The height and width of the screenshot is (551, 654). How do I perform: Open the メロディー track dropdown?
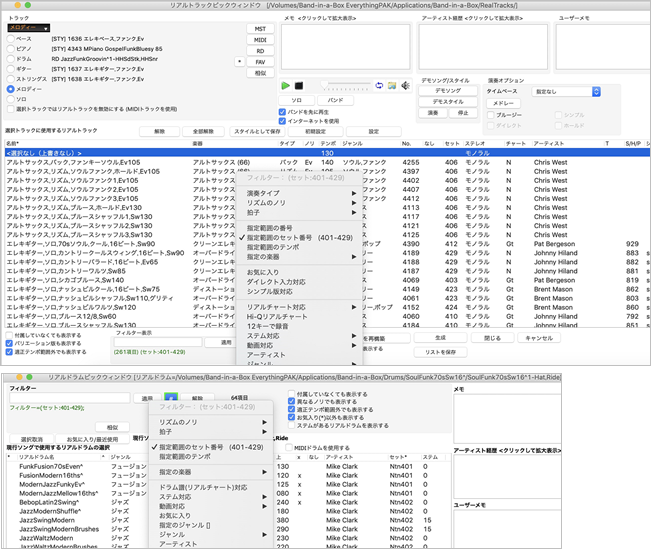[x=28, y=28]
